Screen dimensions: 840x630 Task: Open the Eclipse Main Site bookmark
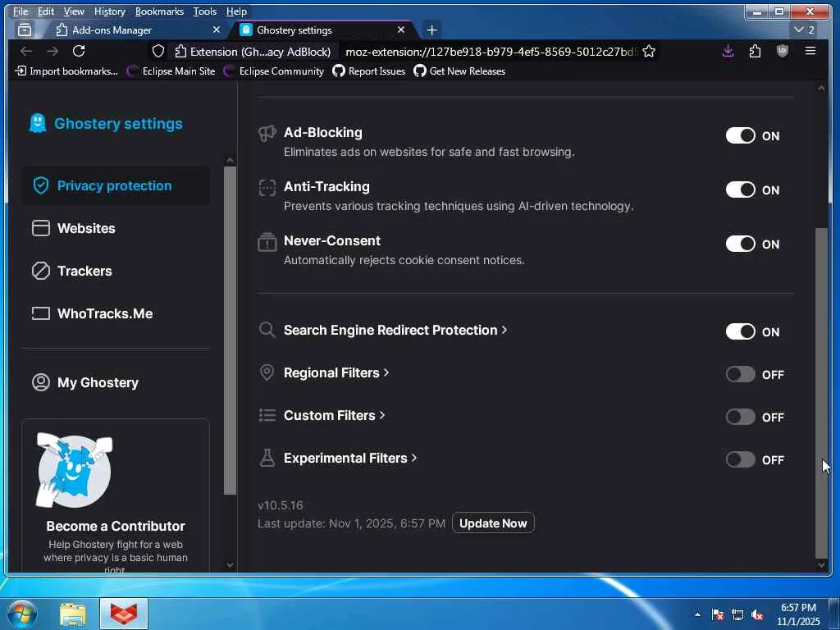coord(171,71)
